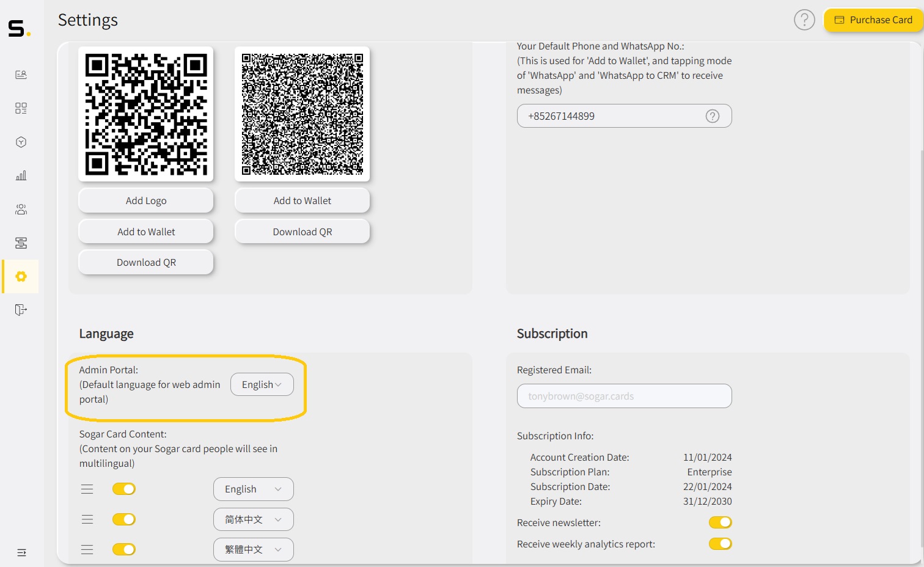Open the hexagon products icon in sidebar
The image size is (924, 567).
click(21, 142)
